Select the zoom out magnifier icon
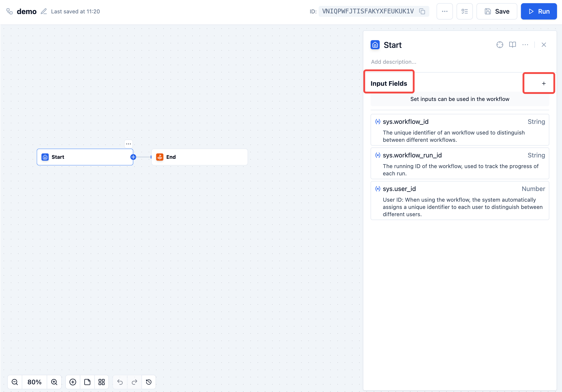Viewport: 562px width, 392px height. click(x=15, y=382)
